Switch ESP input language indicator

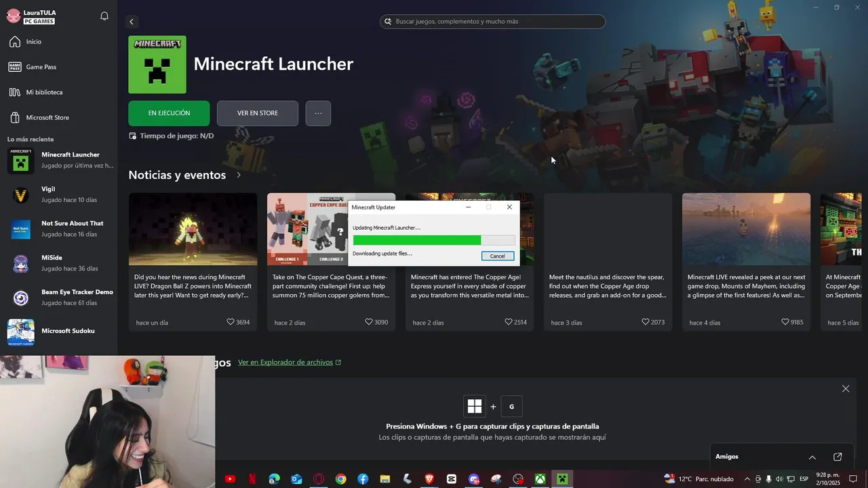(804, 479)
